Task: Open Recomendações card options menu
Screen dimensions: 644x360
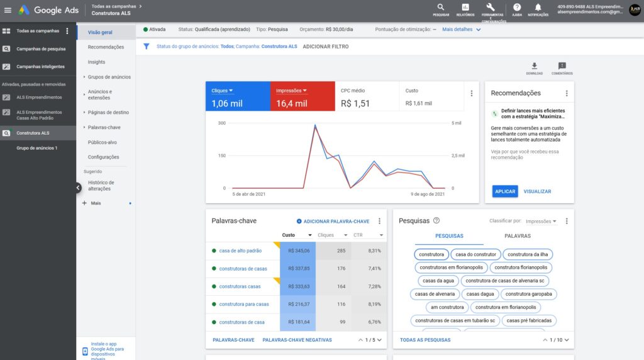Action: pos(567,93)
